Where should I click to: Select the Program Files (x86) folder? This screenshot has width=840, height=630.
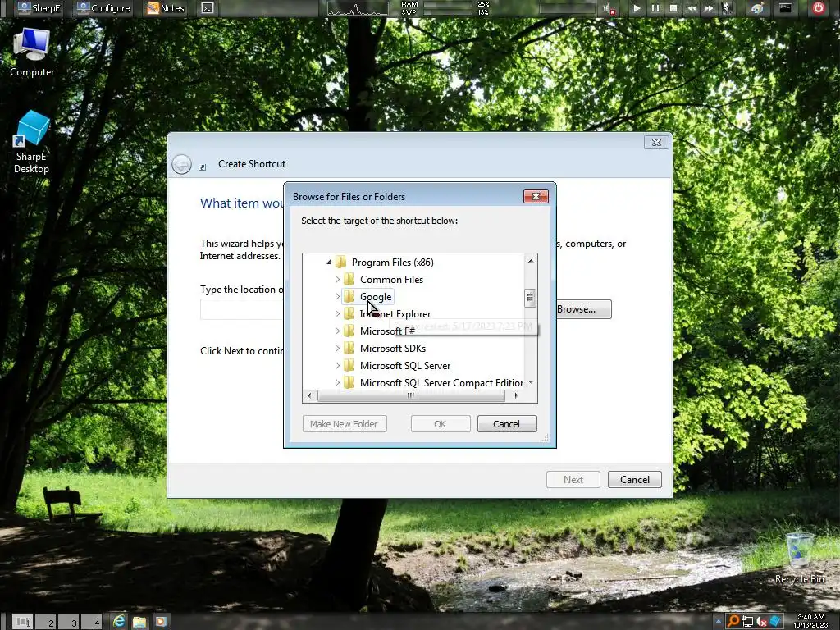coord(392,262)
